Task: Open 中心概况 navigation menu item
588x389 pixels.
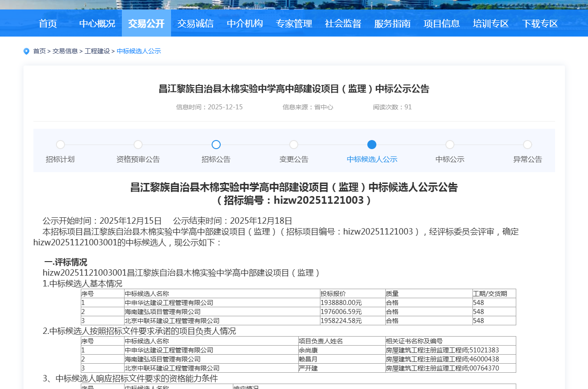Action: pos(97,23)
